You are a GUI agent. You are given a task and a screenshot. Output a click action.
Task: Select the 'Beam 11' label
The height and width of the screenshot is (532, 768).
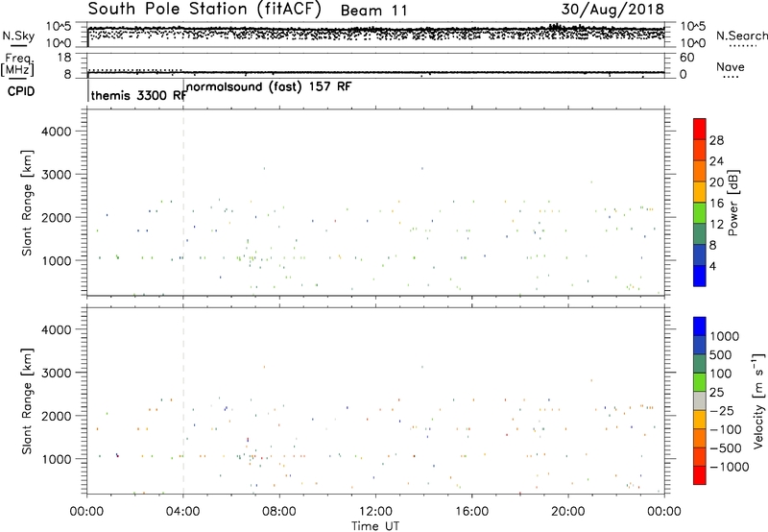point(373,11)
